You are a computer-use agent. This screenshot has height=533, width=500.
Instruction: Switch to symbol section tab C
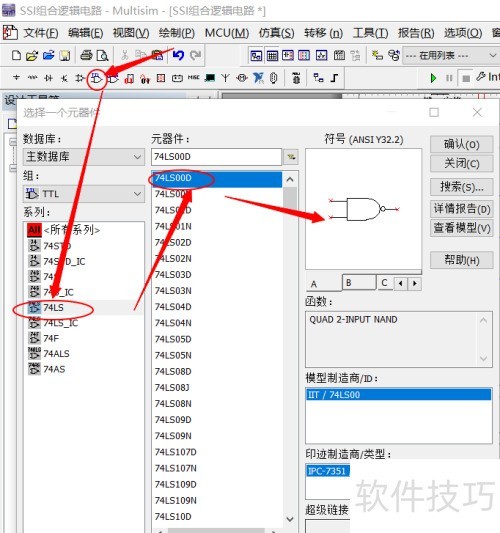pyautogui.click(x=384, y=283)
